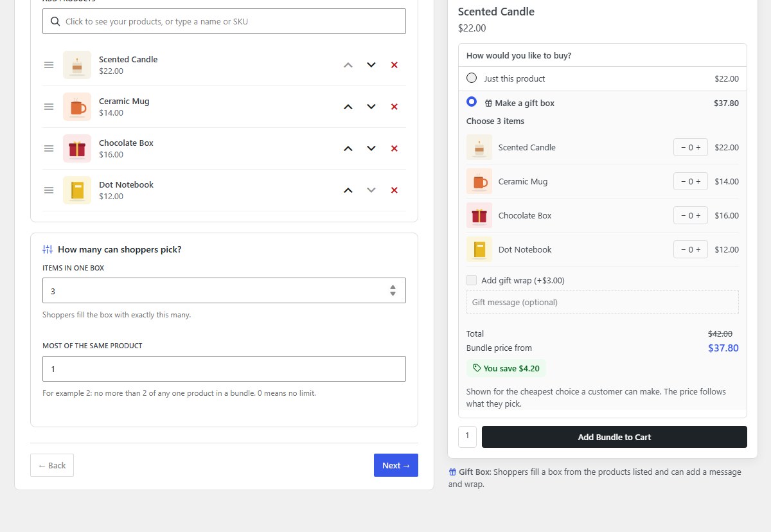The height and width of the screenshot is (532, 771).
Task: Click the Add Bundle to Cart button
Action: (614, 437)
